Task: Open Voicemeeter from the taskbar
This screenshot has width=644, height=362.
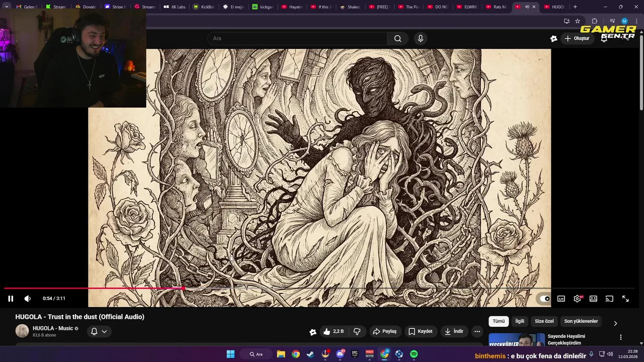Action: coord(370,354)
